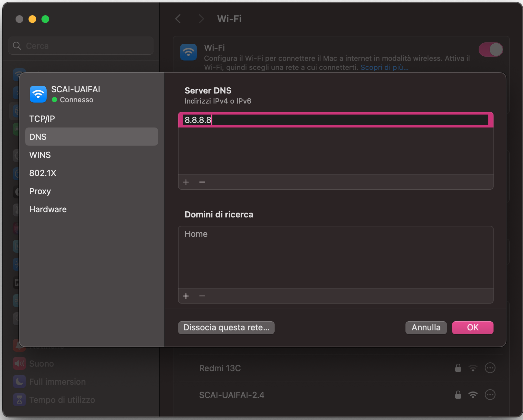Click the plus icon under Domini di ricerca
This screenshot has height=420, width=523.
point(186,296)
